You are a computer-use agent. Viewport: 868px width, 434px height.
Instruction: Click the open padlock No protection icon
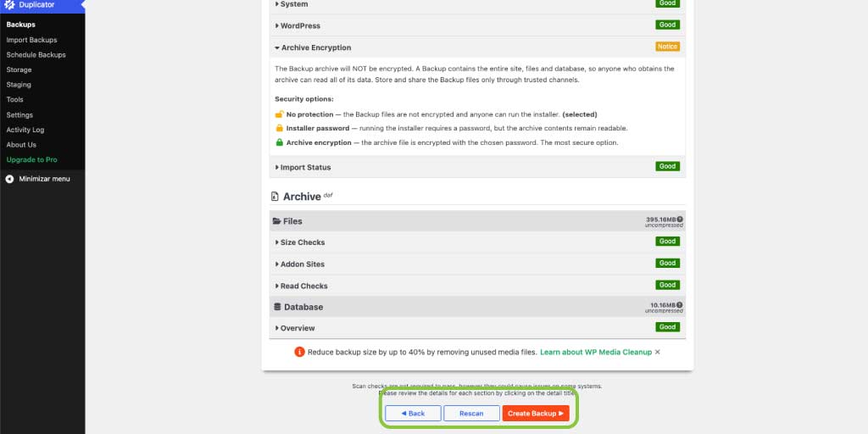[x=280, y=114]
